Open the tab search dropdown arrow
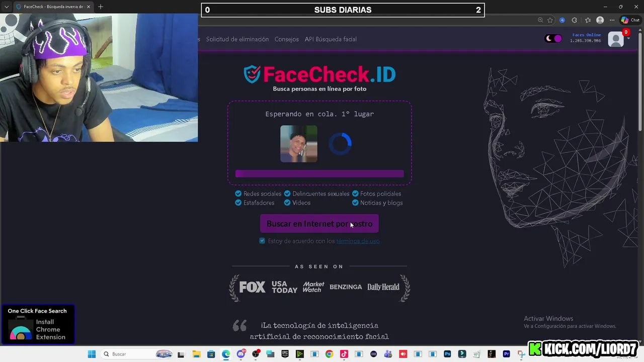Screen dimensions: 644x362 (6, 7)
